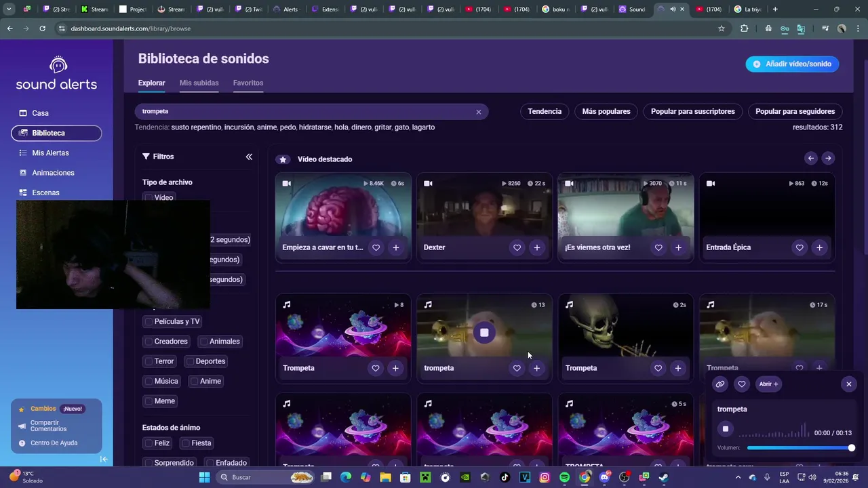The image size is (868, 488).
Task: Add '¡Es viernes otra vez!' with plus
Action: pyautogui.click(x=678, y=247)
